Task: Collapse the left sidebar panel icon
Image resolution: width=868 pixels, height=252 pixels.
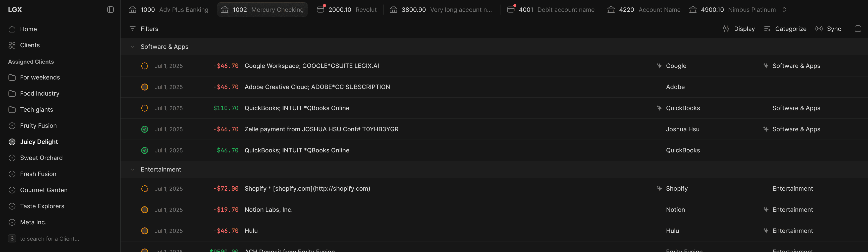Action: (x=110, y=10)
